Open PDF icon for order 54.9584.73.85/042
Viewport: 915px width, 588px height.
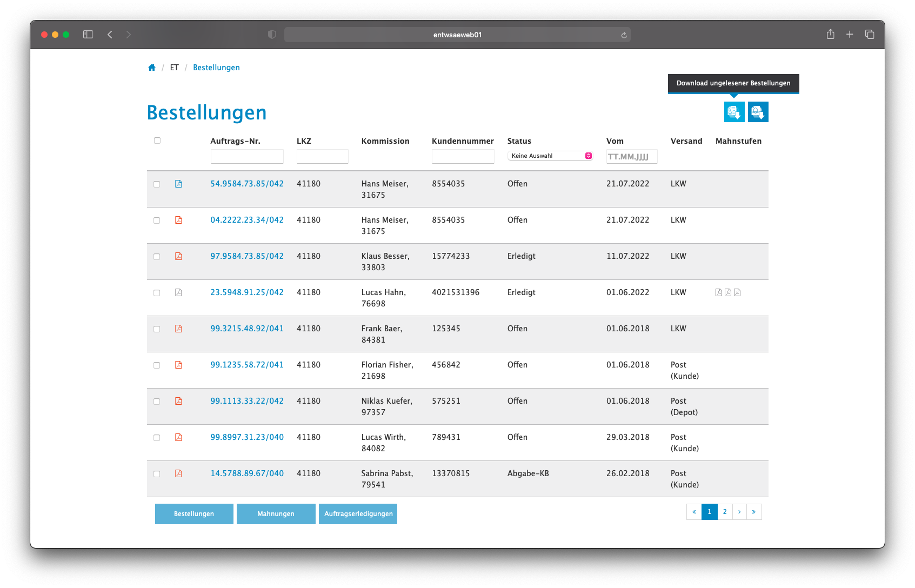pyautogui.click(x=178, y=184)
